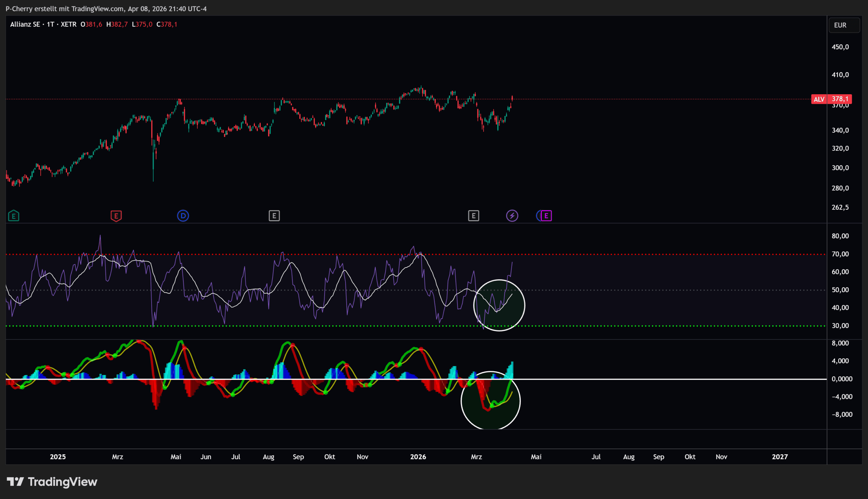Open the EUR currency selector
The width and height of the screenshot is (868, 499).
[x=844, y=25]
